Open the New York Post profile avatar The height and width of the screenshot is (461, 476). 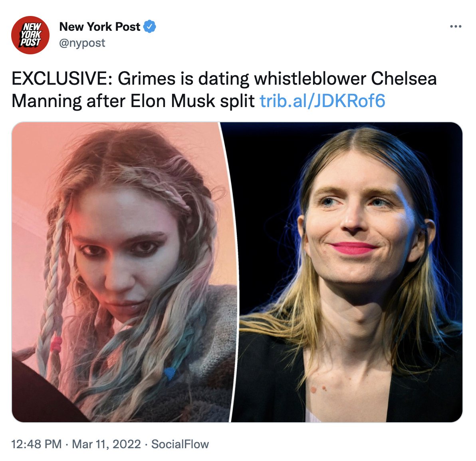tap(30, 35)
